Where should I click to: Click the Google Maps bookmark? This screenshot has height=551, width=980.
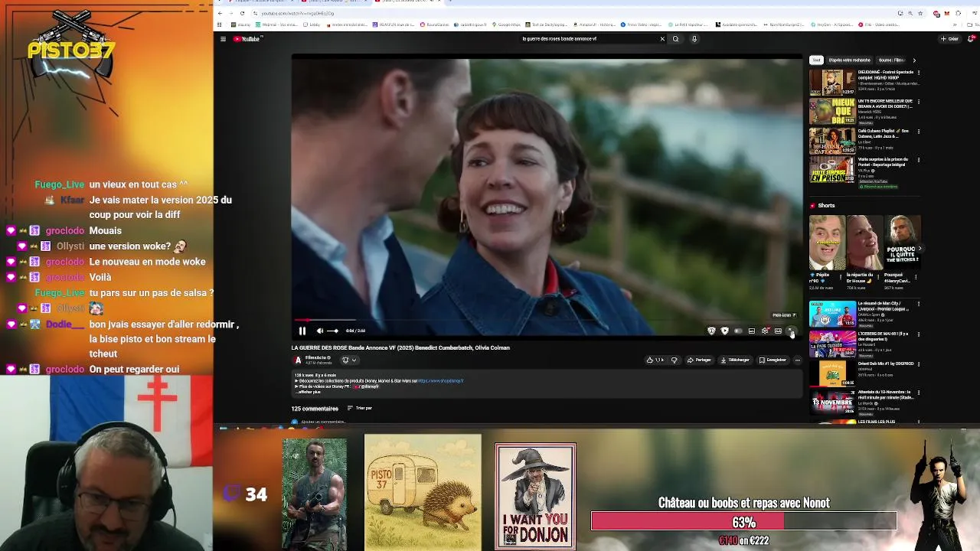(x=507, y=24)
